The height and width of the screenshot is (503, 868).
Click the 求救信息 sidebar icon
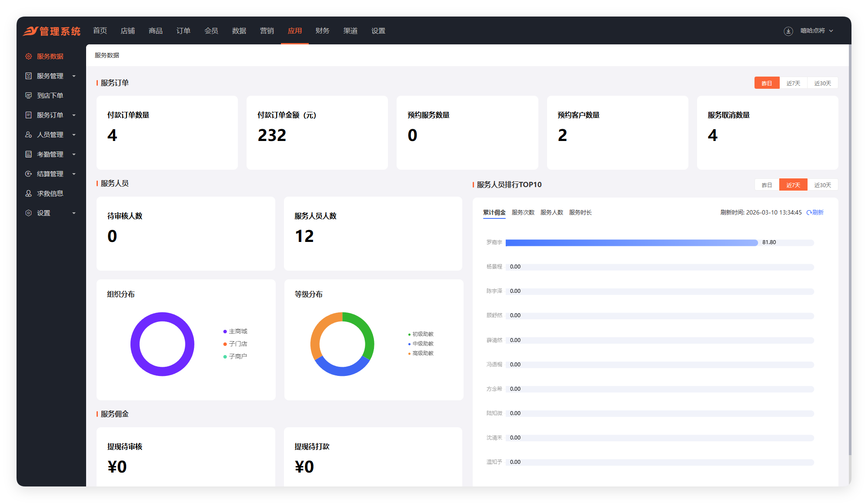click(x=29, y=193)
